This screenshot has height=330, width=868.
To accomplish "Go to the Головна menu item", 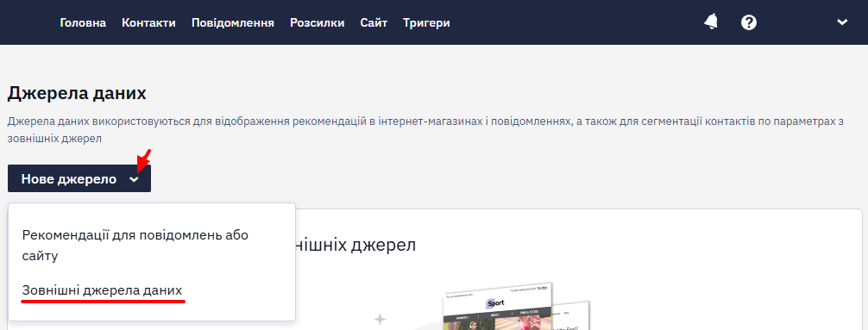I will 83,22.
